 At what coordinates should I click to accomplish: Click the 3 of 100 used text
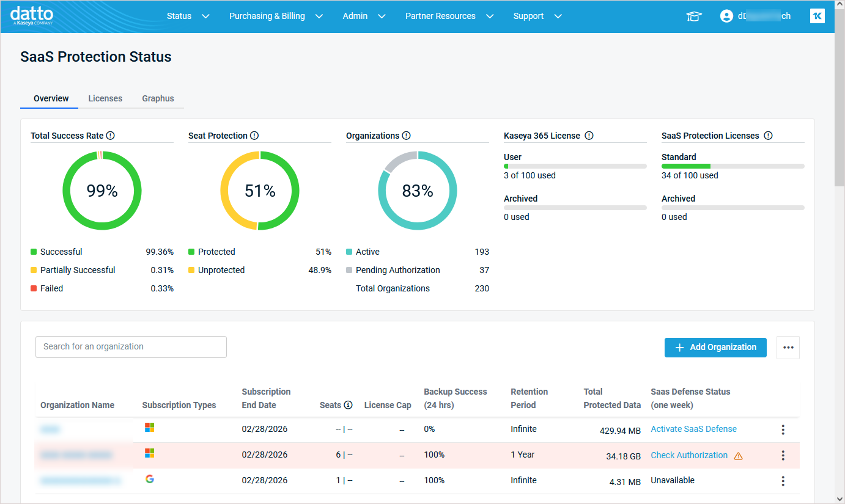coord(530,175)
